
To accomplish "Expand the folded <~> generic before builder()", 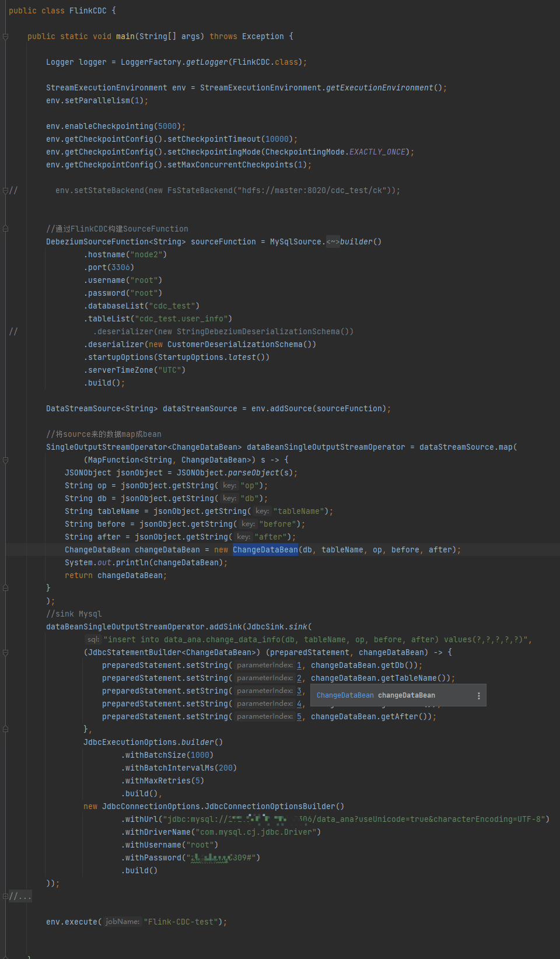I will 332,242.
